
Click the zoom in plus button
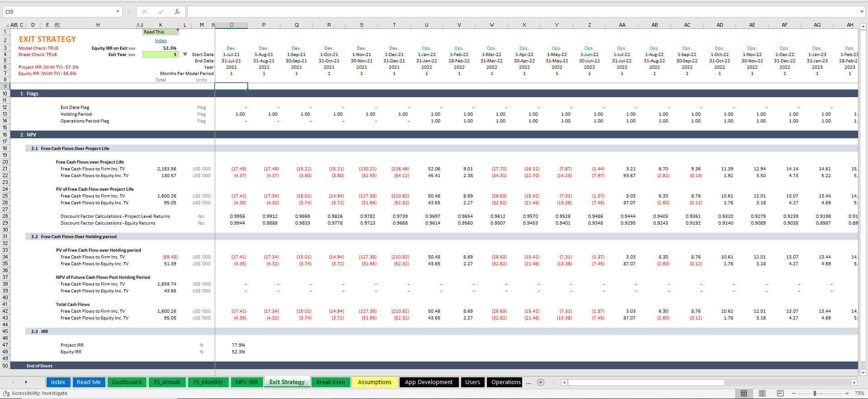[847, 394]
